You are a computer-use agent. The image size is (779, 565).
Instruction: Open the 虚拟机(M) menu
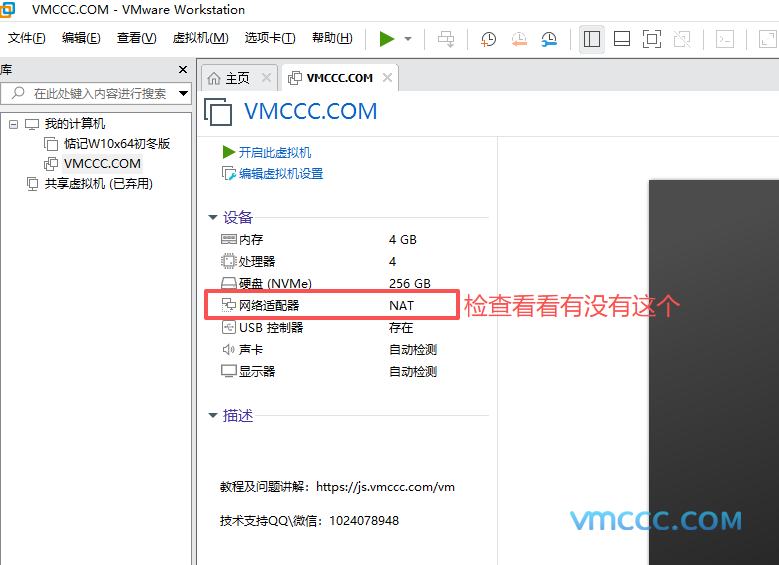pos(200,38)
